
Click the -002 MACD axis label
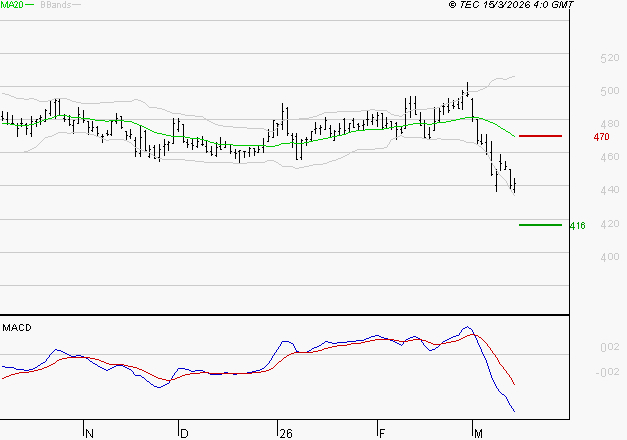[x=607, y=372]
